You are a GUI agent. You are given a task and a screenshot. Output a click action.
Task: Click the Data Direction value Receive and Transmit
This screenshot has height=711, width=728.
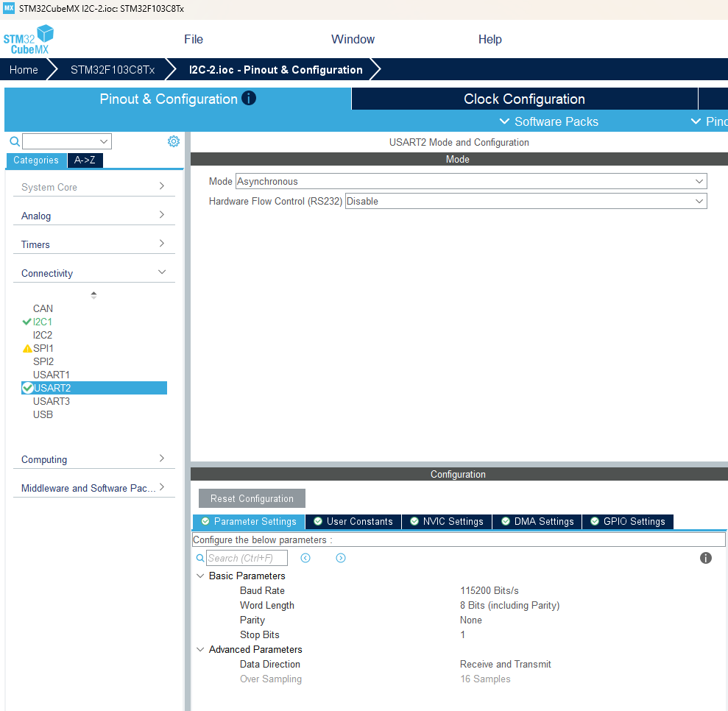tap(505, 664)
